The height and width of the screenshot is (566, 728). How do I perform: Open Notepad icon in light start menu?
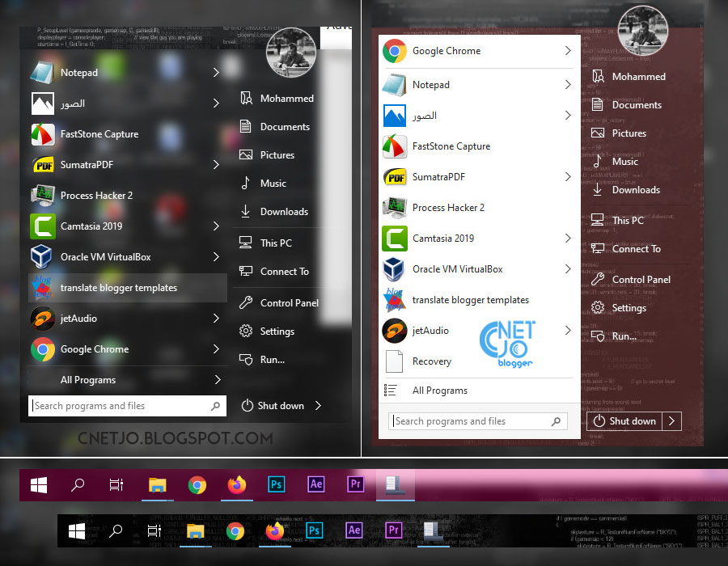[395, 85]
